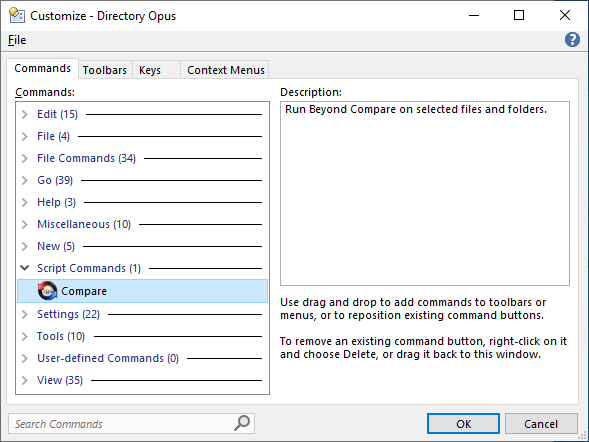This screenshot has height=442, width=589.
Task: Open the File menu
Action: click(x=17, y=40)
